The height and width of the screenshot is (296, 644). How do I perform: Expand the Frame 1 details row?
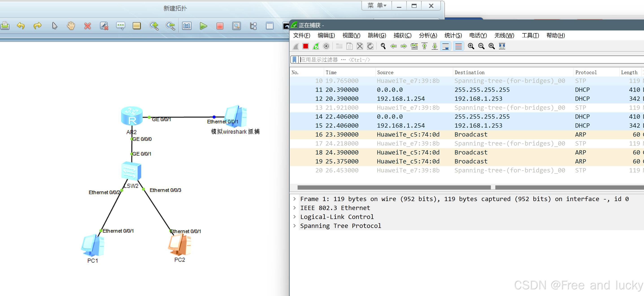pos(295,199)
